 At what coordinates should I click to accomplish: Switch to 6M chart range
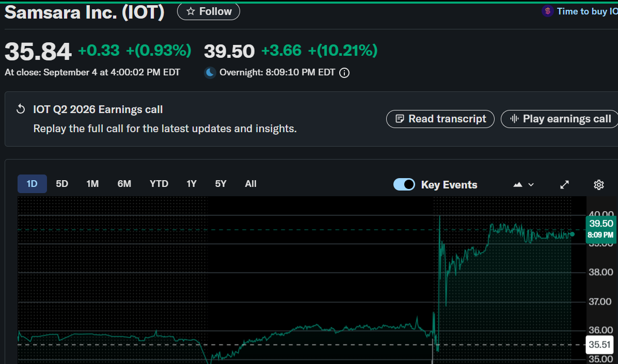click(x=124, y=184)
